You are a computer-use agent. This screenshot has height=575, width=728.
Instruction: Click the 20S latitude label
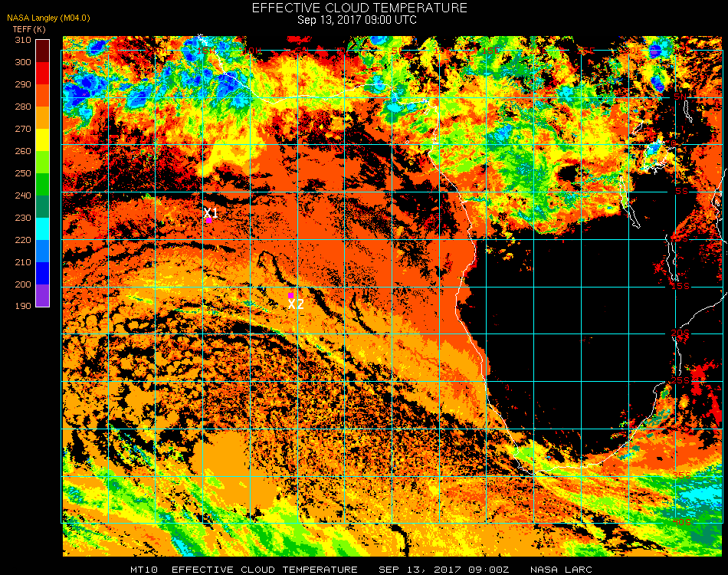pyautogui.click(x=680, y=333)
